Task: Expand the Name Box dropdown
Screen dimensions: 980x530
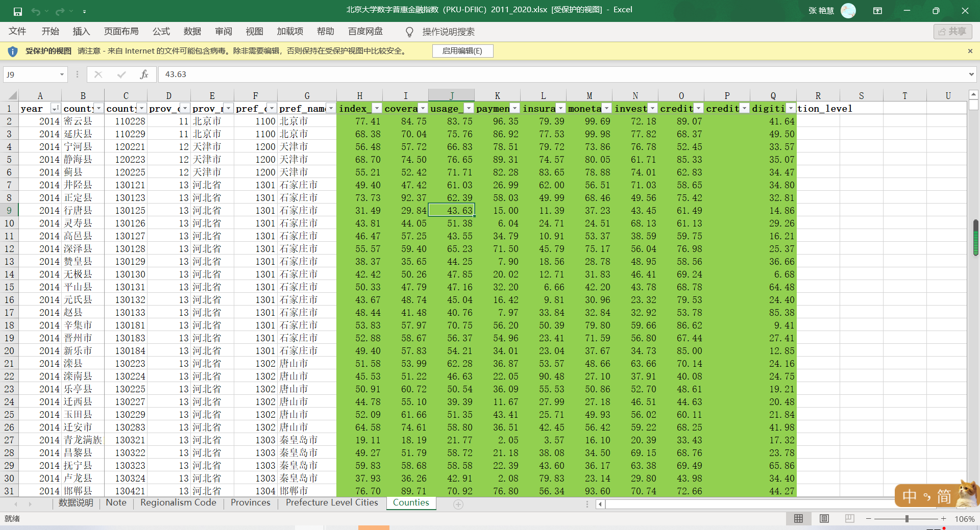Action: (62, 74)
